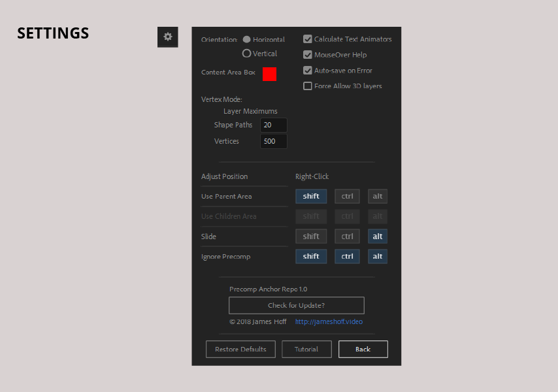Toggle shift modifier for Use Parent Area
The width and height of the screenshot is (558, 392).
coord(311,196)
